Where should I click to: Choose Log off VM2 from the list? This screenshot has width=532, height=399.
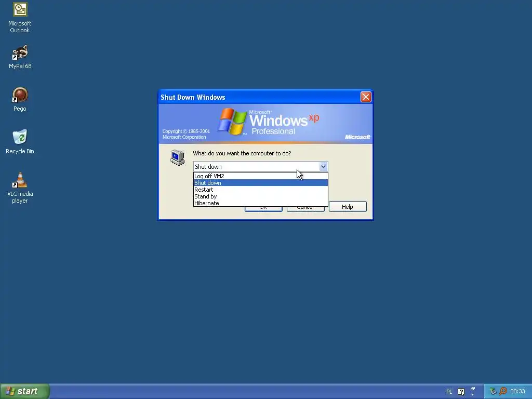pyautogui.click(x=261, y=176)
